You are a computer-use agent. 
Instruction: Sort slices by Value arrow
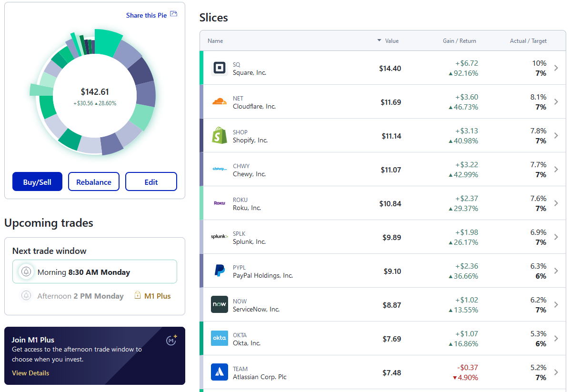(x=379, y=40)
